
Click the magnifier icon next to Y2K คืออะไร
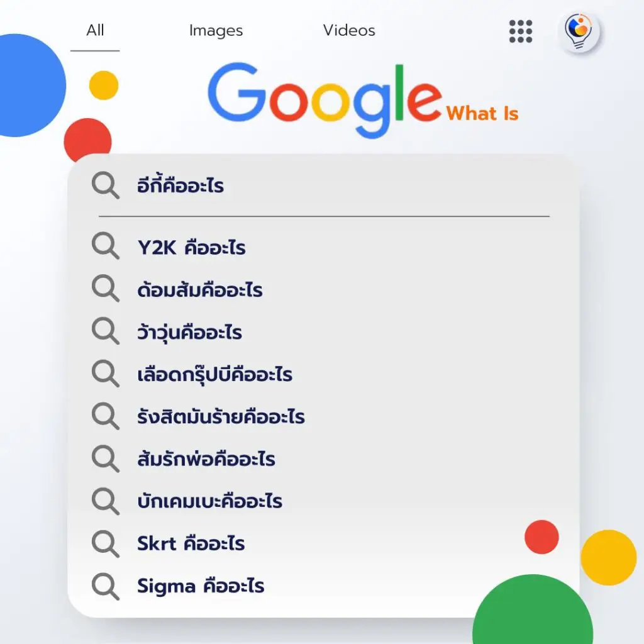point(105,247)
